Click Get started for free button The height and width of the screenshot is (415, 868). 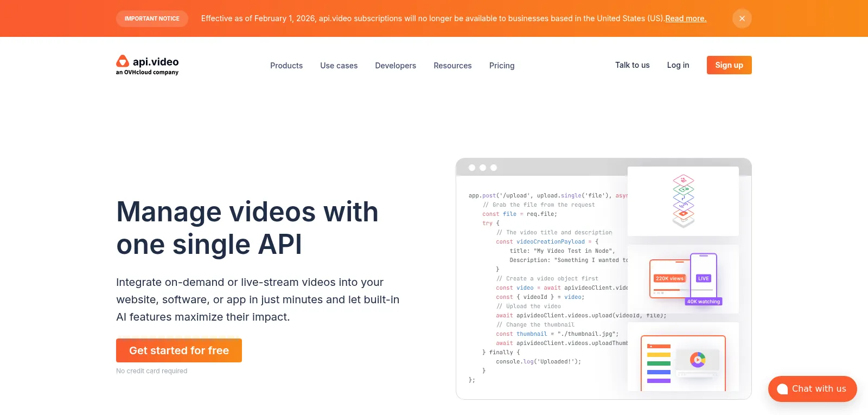click(179, 350)
